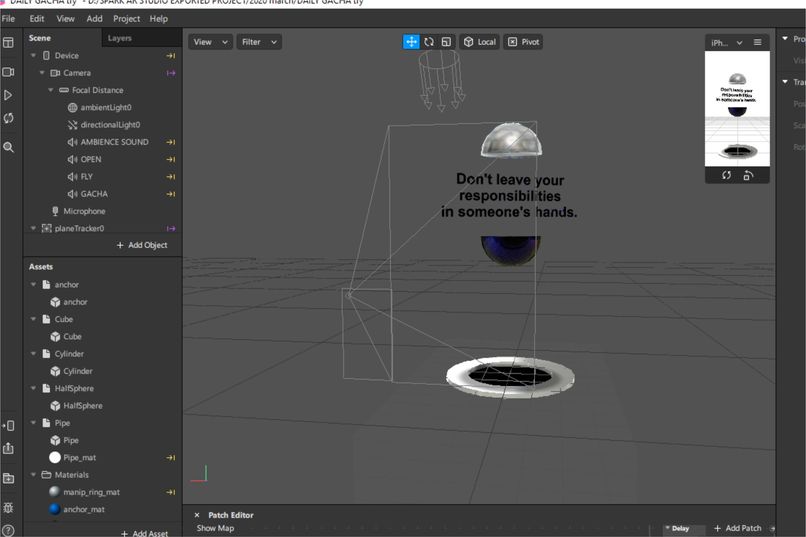Toggle Local coordinate mode
Screen dimensions: 806x537
coord(480,42)
